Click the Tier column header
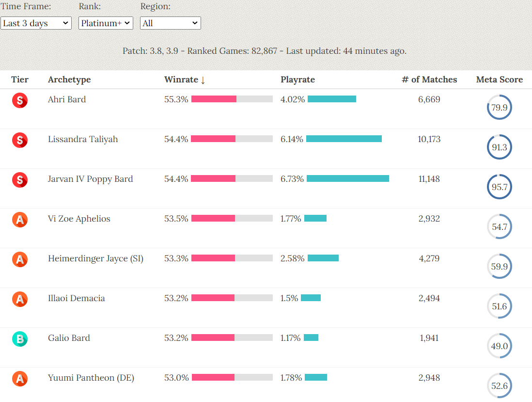 pos(20,80)
